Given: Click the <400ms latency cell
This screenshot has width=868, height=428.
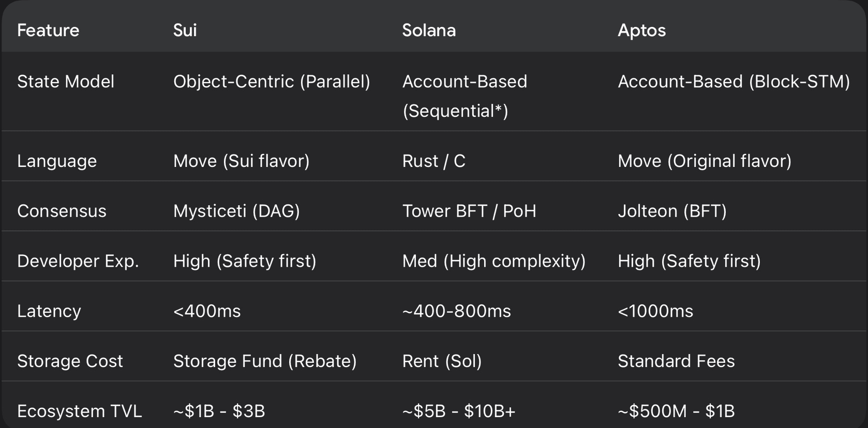Looking at the screenshot, I should pyautogui.click(x=207, y=311).
